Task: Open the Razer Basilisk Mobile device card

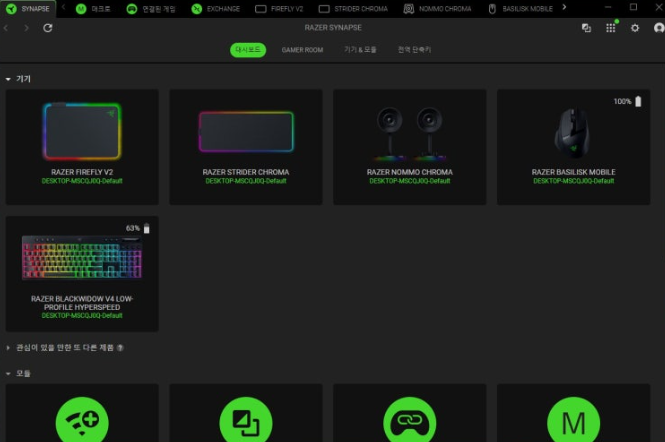Action: [x=573, y=147]
